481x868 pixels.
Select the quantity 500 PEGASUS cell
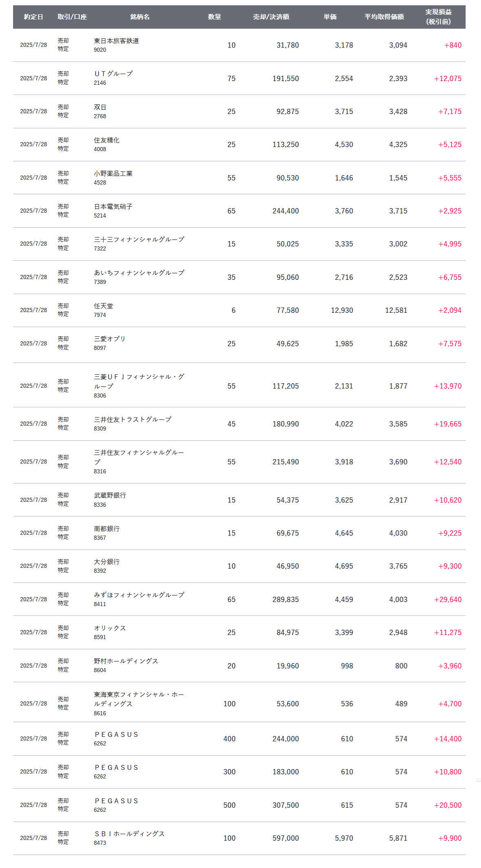[229, 805]
